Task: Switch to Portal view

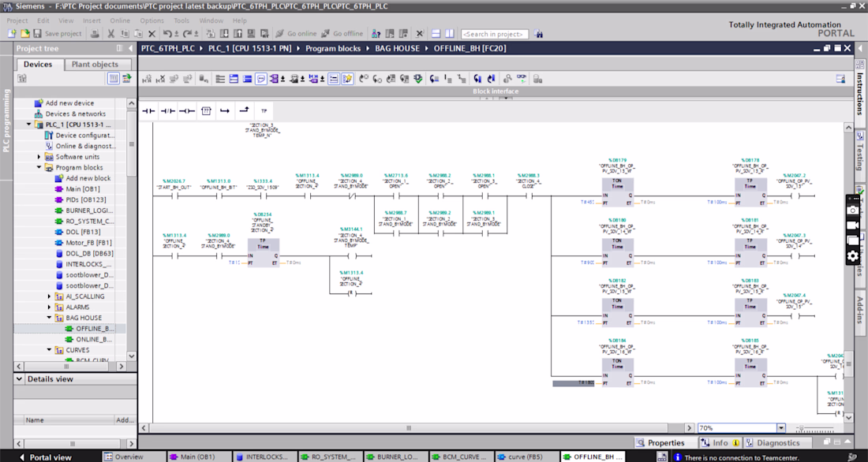Action: tap(46, 457)
